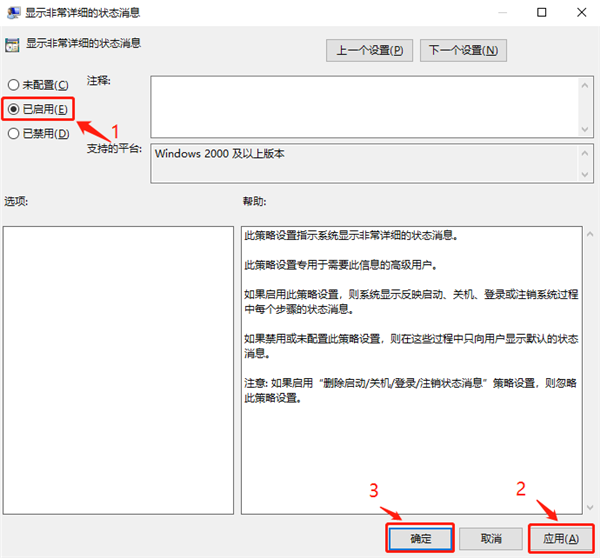This screenshot has height=558, width=600.
Task: Apply changes with 应用(A) button
Action: (x=561, y=538)
